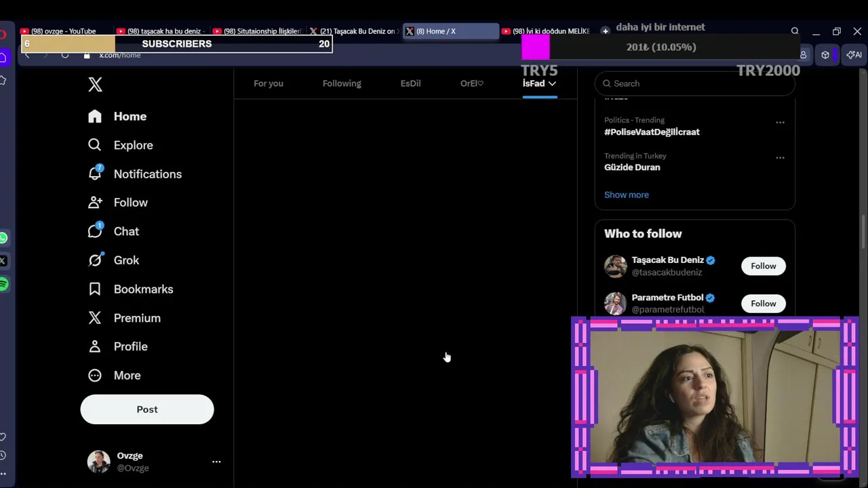
Task: Go to Home via house icon
Action: coord(95,116)
